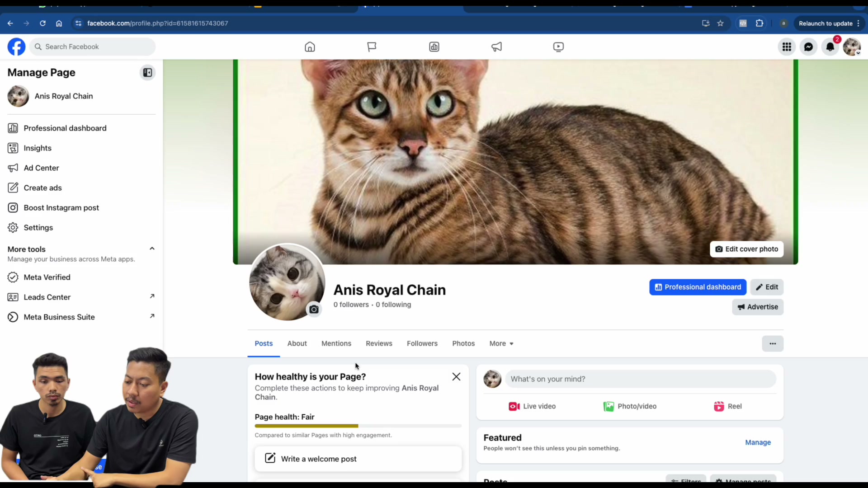This screenshot has height=488, width=868.
Task: Open the Messenger icon
Action: pos(808,47)
